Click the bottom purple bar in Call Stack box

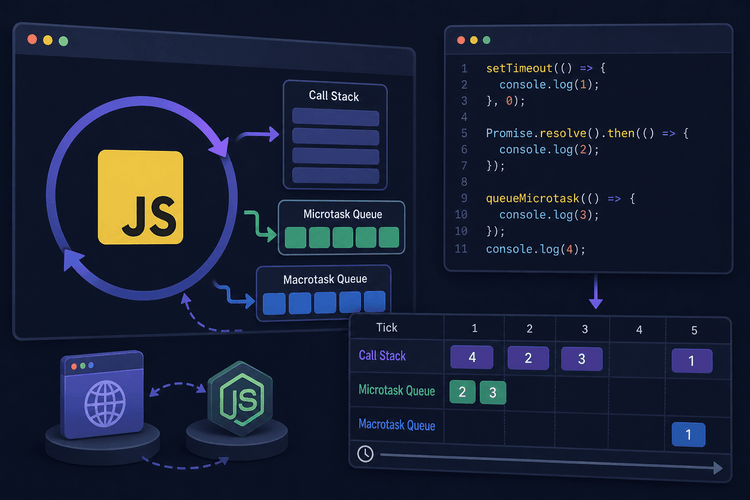pyautogui.click(x=335, y=176)
